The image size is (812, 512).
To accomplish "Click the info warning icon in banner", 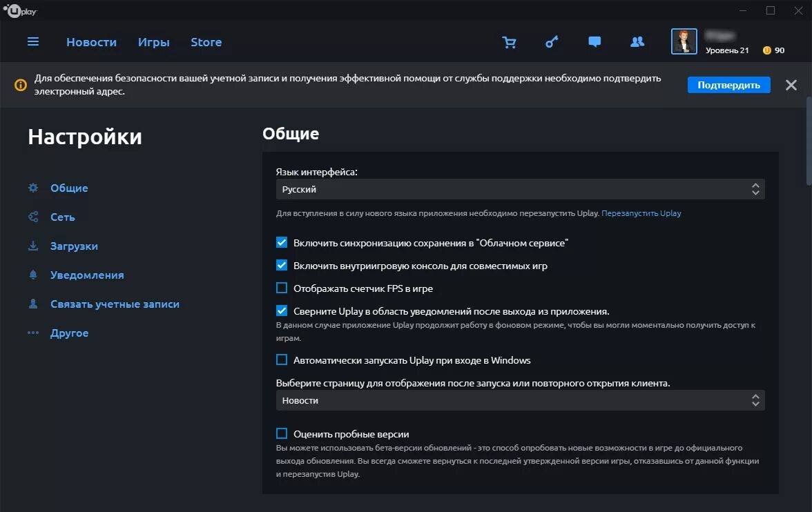I will (21, 85).
